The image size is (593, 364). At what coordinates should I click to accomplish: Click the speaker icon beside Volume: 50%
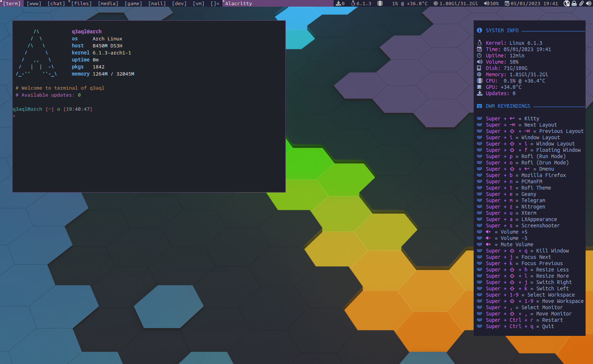(x=480, y=62)
